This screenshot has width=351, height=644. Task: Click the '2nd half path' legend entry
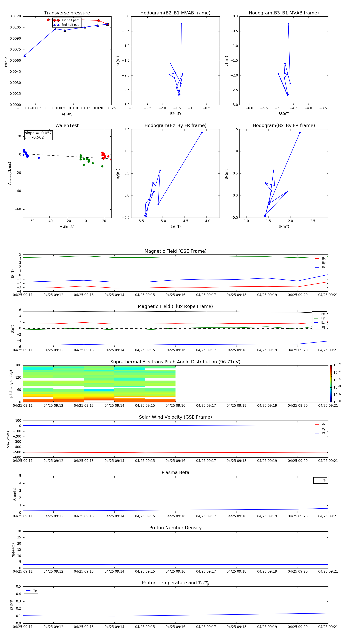67,25
